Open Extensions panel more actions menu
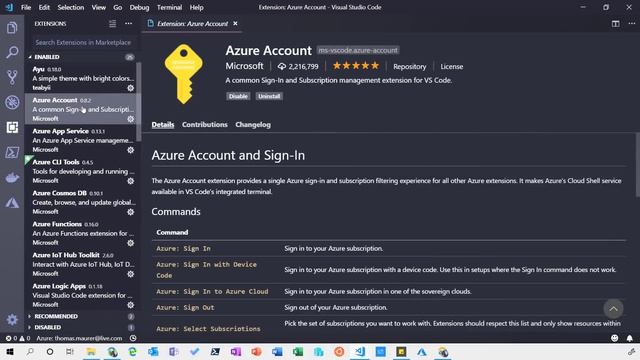Screen dimensions: 640x360 coord(128,24)
